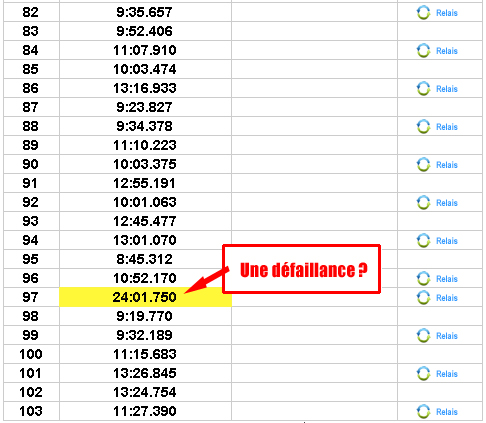Follow the Relais link text in row 94
486x423 pixels.
coord(447,241)
